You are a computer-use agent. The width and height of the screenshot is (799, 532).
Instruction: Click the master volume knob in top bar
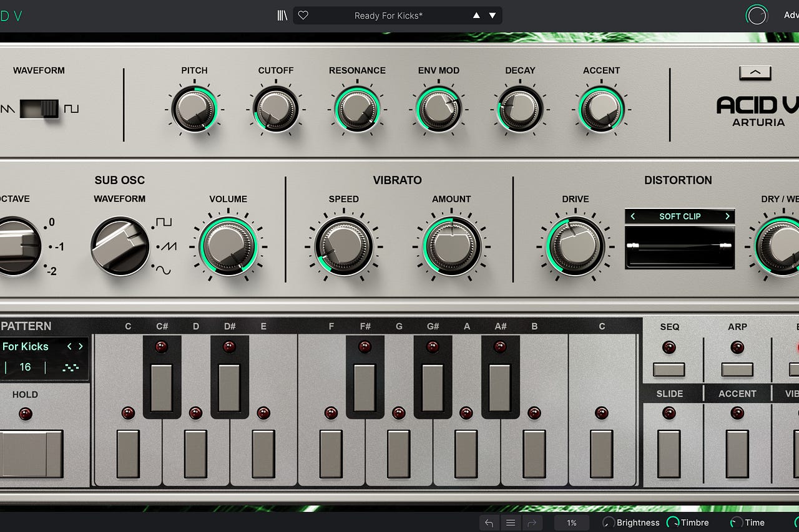(x=757, y=16)
